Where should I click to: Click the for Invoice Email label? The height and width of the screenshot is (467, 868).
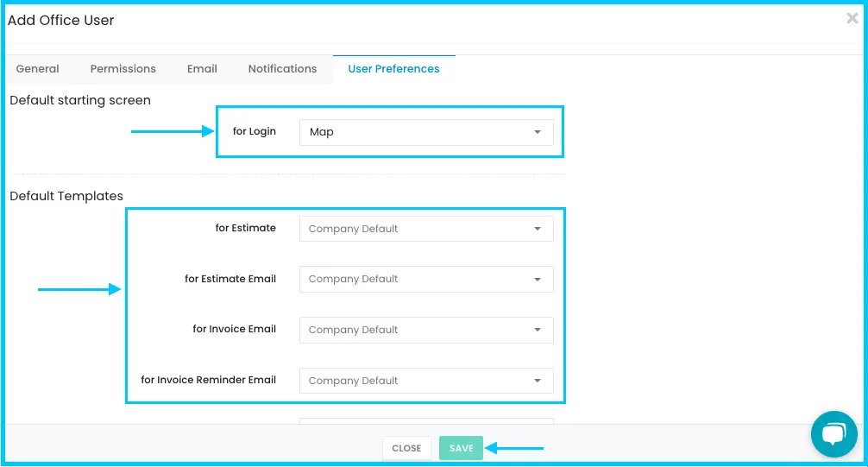[234, 329]
